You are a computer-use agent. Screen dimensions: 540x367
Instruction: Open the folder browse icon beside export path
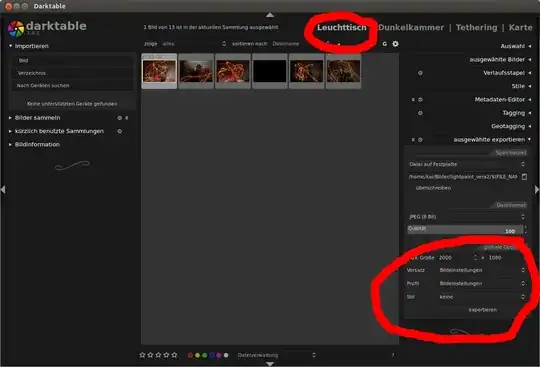(x=524, y=177)
